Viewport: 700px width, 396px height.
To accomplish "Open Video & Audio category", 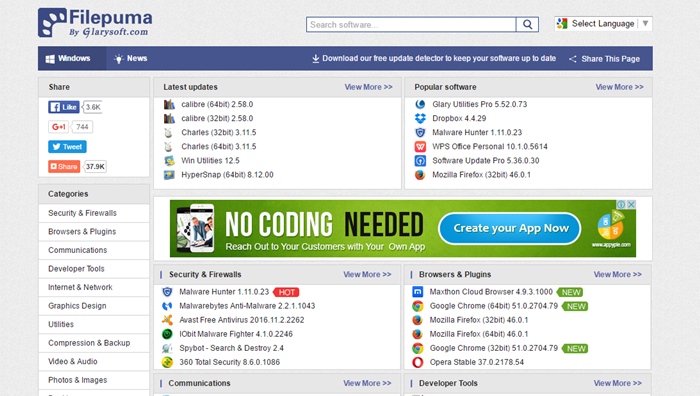I will coord(73,361).
